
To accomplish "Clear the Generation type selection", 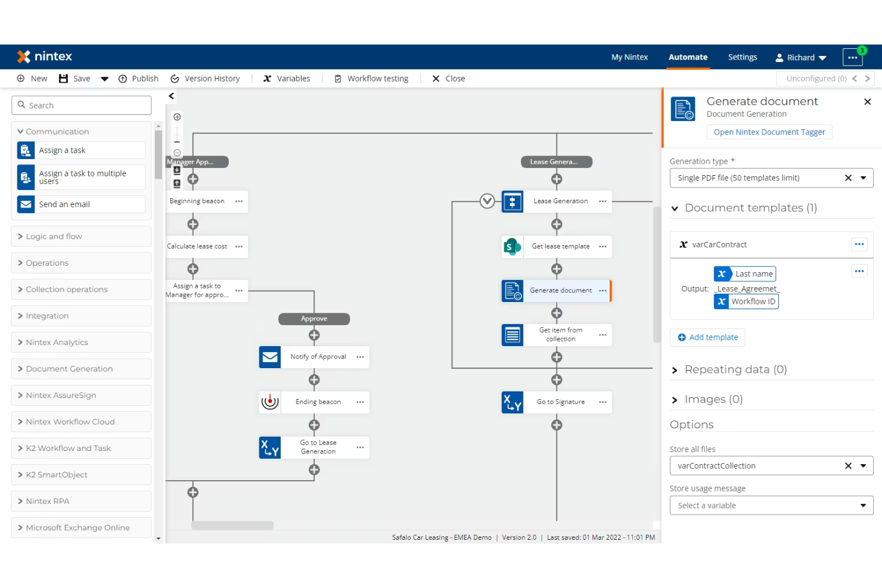I will pyautogui.click(x=848, y=178).
